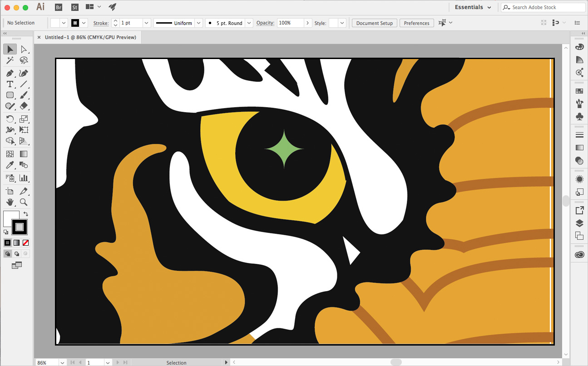Click the Stroke color swatch in the toolbox
588x366 pixels.
pos(20,227)
